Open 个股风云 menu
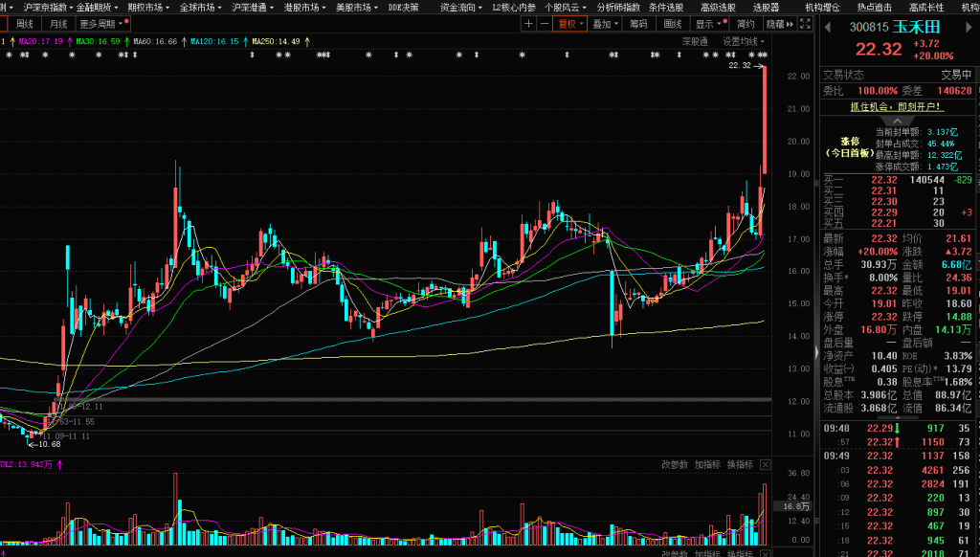 [566, 8]
